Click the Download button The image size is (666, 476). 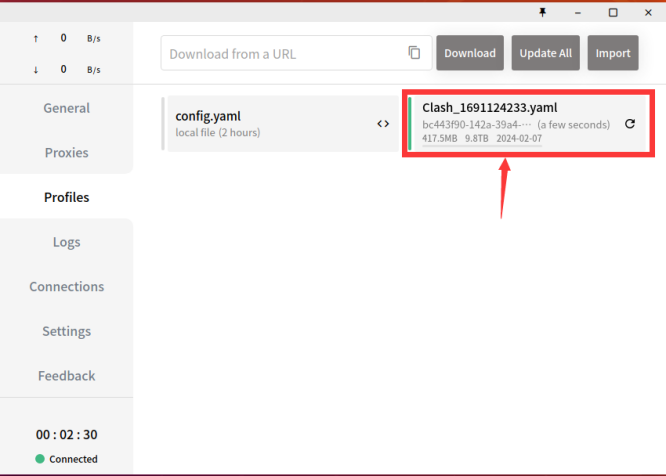click(x=470, y=53)
